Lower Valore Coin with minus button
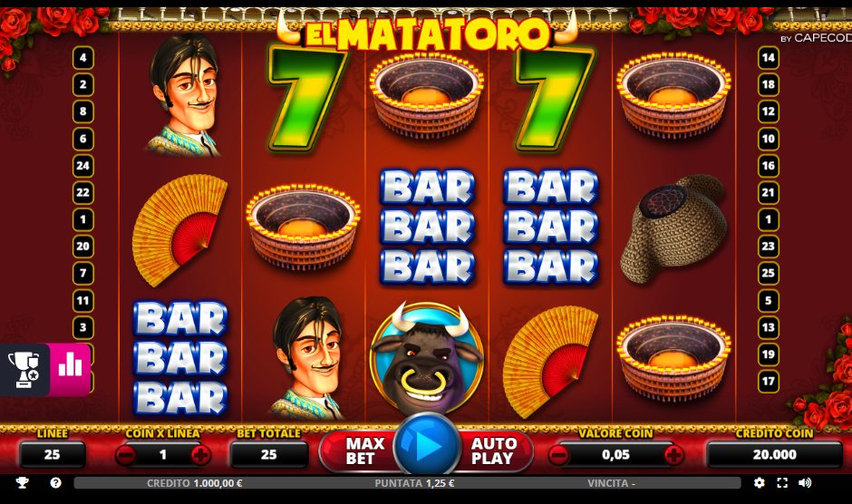Viewport: 852px width, 504px height. coord(558,455)
